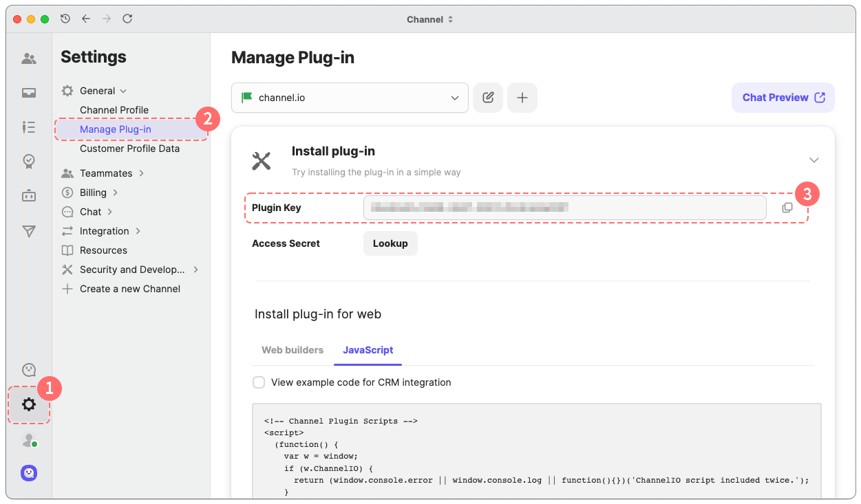Click the Teammates people icon in settings
The image size is (861, 504).
pos(67,173)
